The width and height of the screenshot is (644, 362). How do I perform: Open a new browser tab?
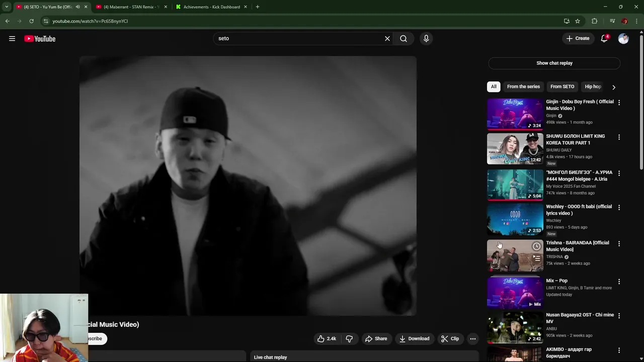pos(257,7)
